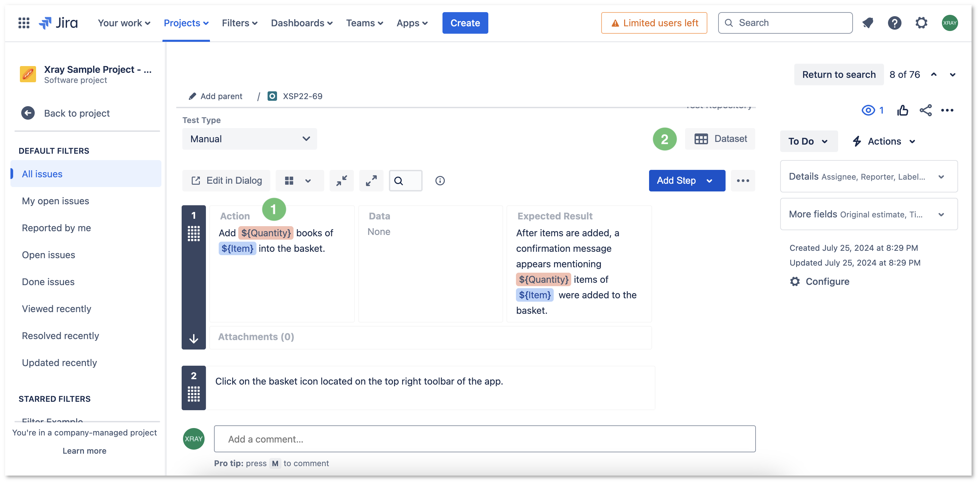This screenshot has height=484, width=980.
Task: Click the share icon
Action: (x=926, y=110)
